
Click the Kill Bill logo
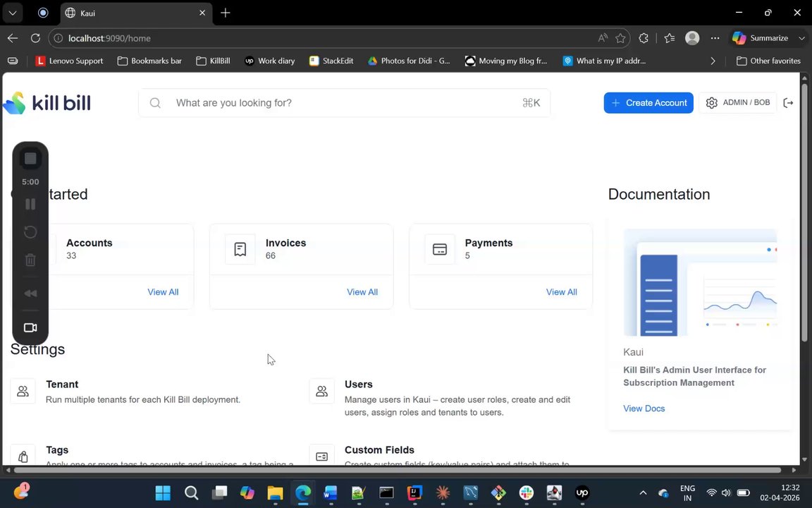point(47,102)
